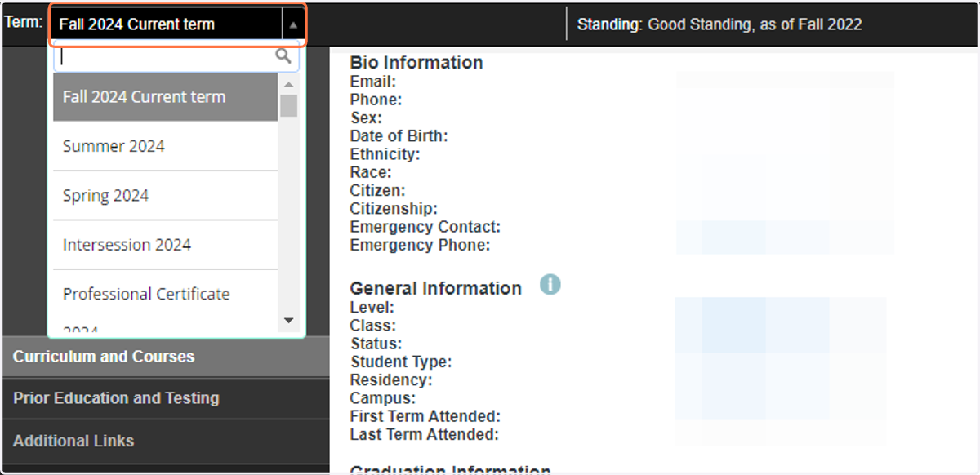Click the Bio Information heading

416,63
